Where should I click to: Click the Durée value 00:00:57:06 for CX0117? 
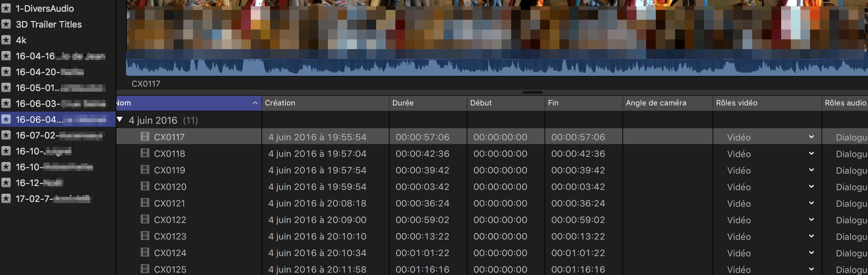click(x=422, y=137)
